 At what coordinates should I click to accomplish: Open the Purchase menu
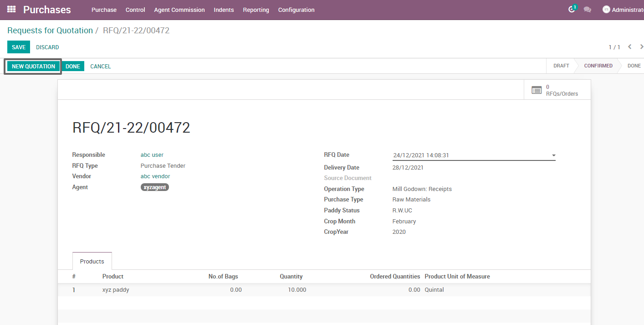[104, 10]
